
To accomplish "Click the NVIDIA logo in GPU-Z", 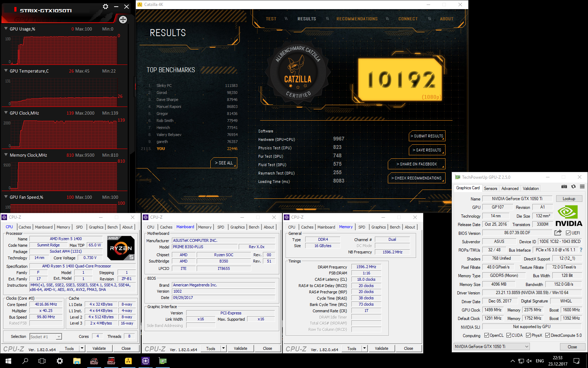I will [x=569, y=216].
